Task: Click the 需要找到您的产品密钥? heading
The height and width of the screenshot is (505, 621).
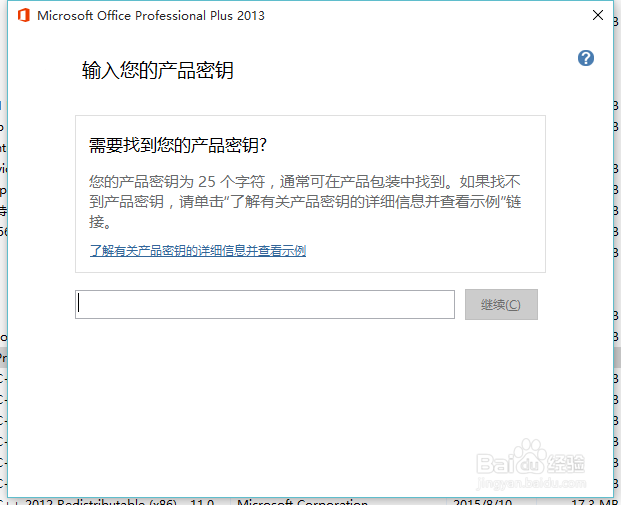Action: (x=178, y=145)
